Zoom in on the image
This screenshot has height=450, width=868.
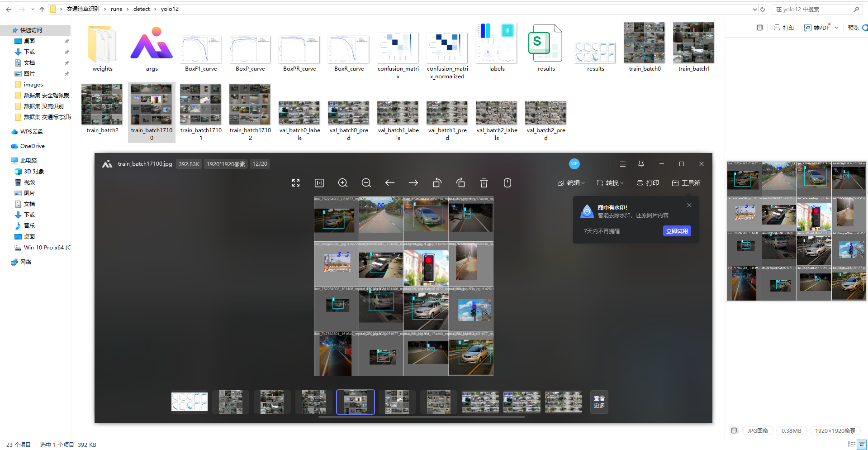tap(343, 183)
